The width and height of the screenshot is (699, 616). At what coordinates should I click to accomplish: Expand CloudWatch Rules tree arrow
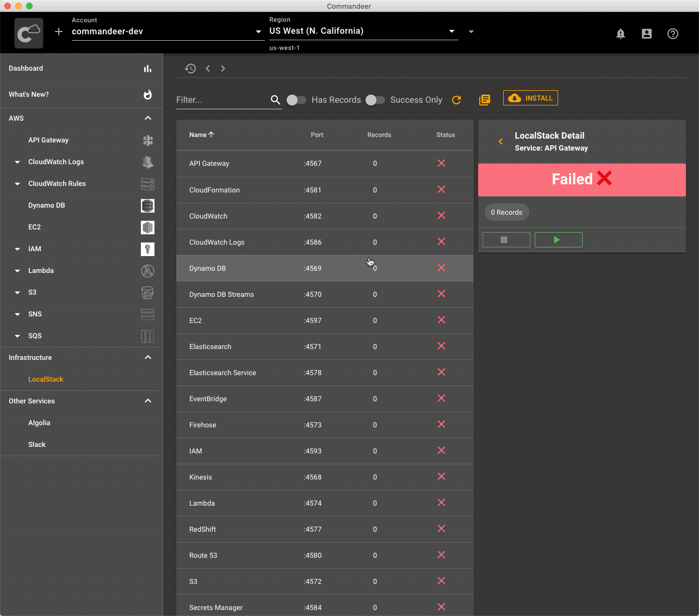click(17, 184)
